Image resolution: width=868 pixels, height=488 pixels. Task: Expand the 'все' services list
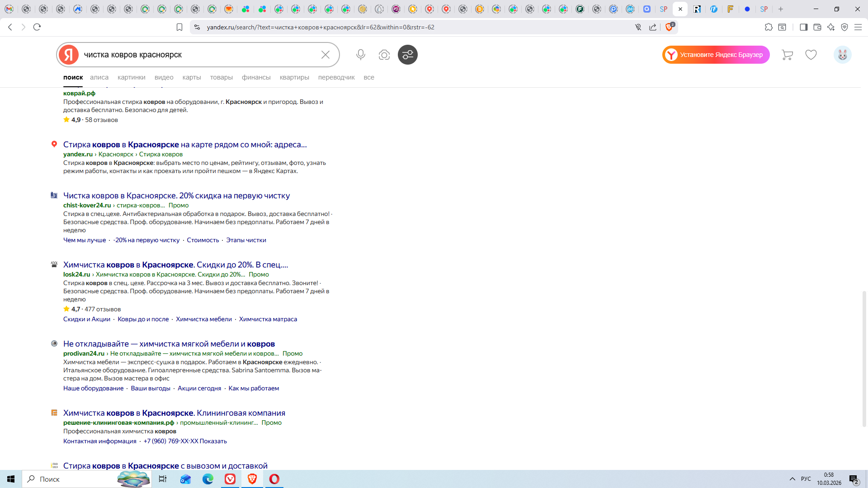point(368,77)
